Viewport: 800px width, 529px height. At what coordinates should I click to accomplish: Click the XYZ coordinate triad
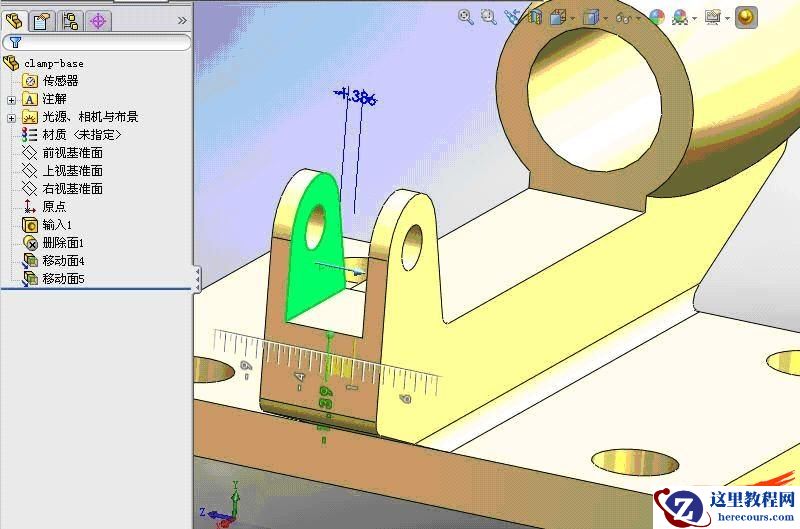point(223,506)
